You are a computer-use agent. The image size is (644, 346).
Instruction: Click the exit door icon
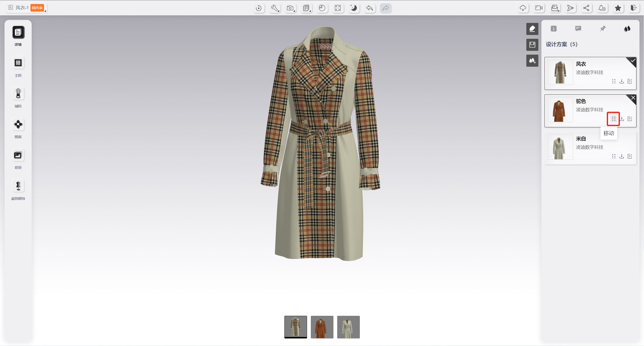pyautogui.click(x=634, y=8)
